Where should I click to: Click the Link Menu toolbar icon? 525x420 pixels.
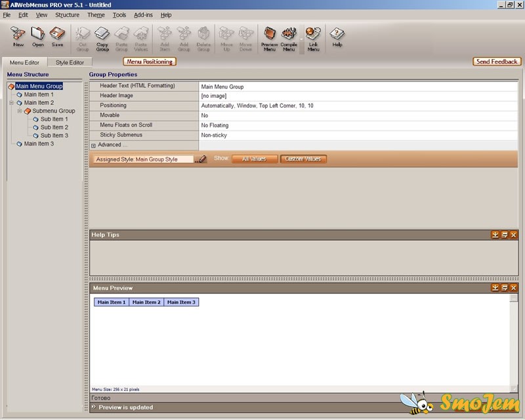coord(314,39)
